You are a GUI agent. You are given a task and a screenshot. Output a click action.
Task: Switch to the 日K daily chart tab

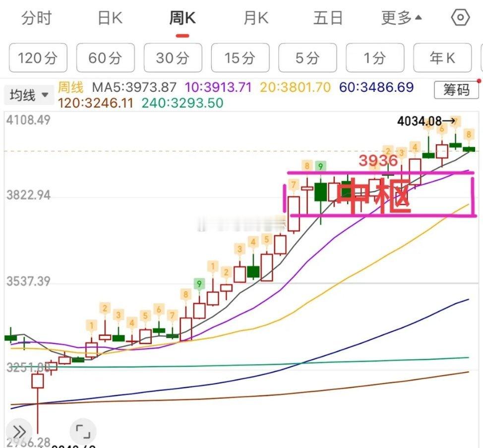point(108,17)
